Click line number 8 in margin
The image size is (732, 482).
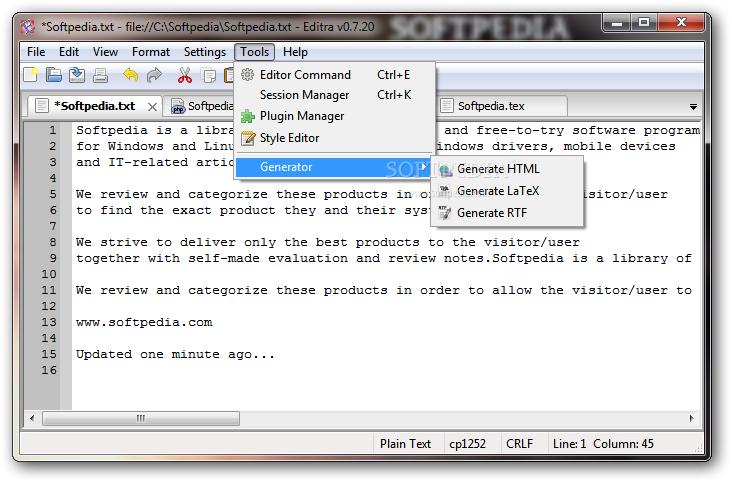click(53, 242)
